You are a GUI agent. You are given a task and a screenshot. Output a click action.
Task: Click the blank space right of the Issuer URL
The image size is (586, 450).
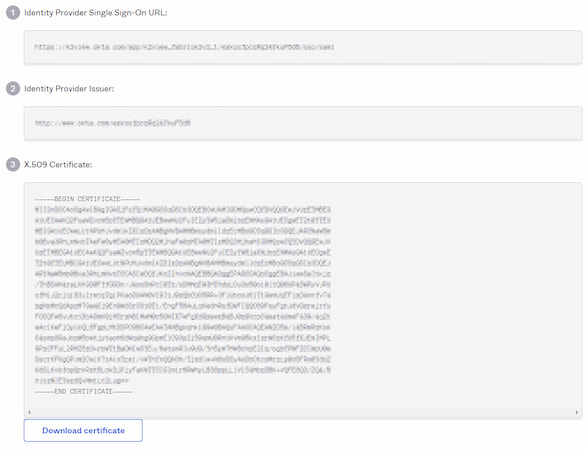pyautogui.click(x=385, y=123)
